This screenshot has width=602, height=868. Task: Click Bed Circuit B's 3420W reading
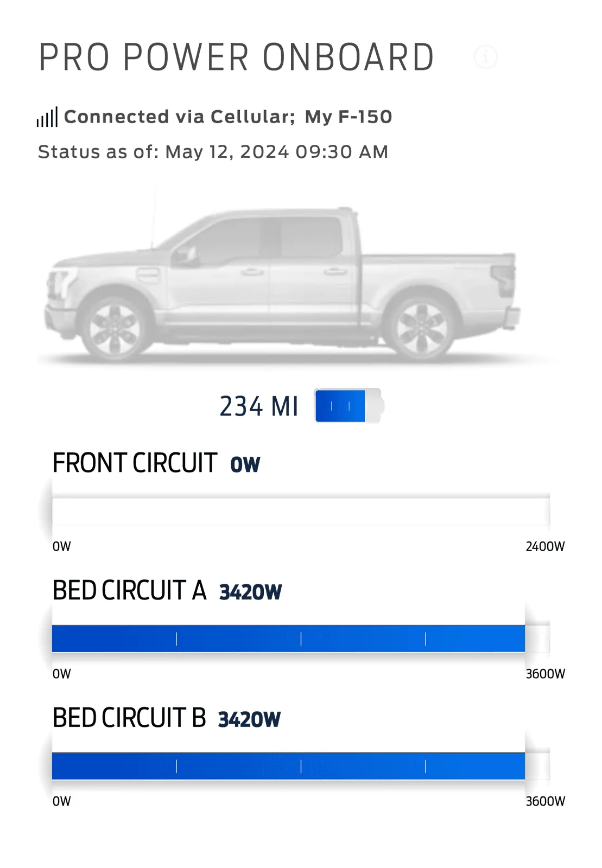coord(249,720)
